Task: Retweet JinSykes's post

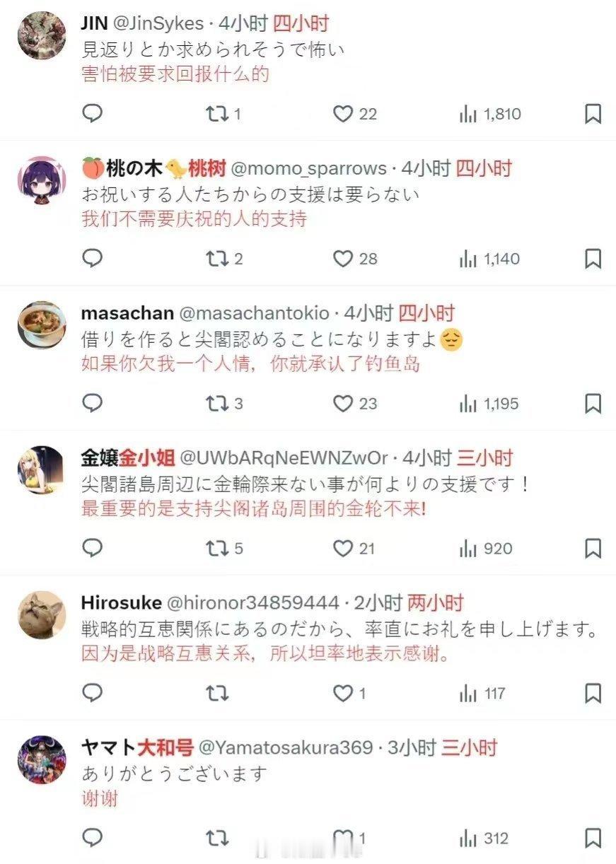Action: pyautogui.click(x=223, y=114)
